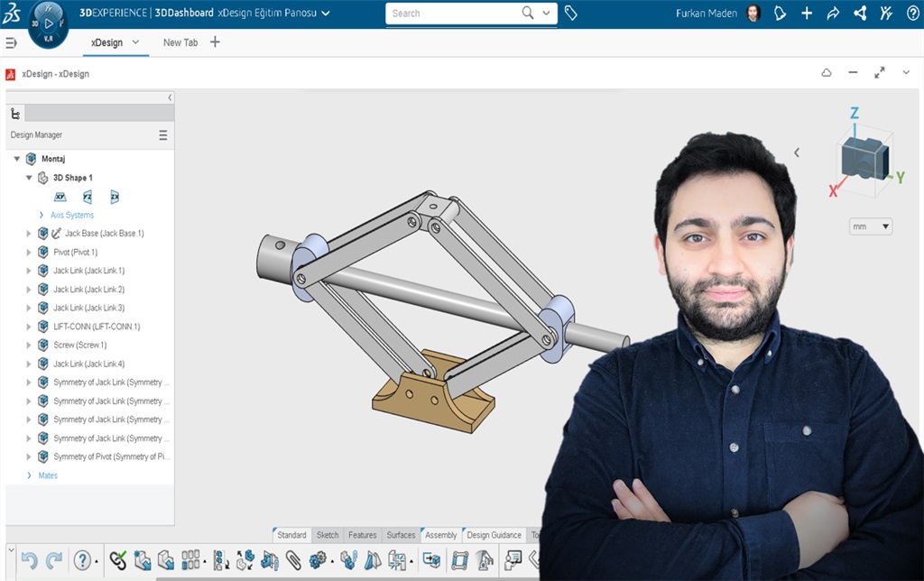Switch to the Surfaces toolbar tab

401,535
